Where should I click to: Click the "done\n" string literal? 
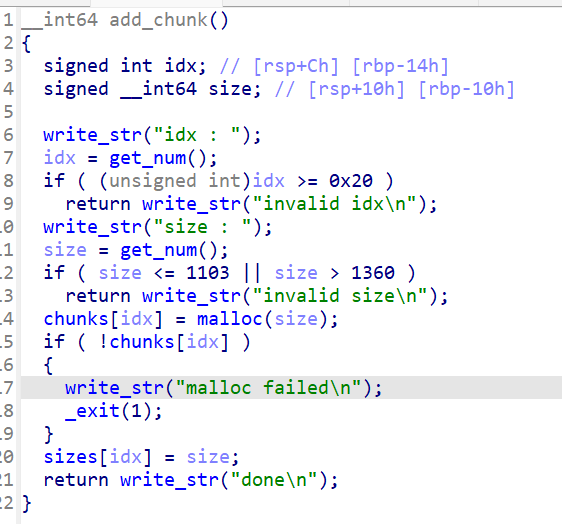click(x=274, y=480)
